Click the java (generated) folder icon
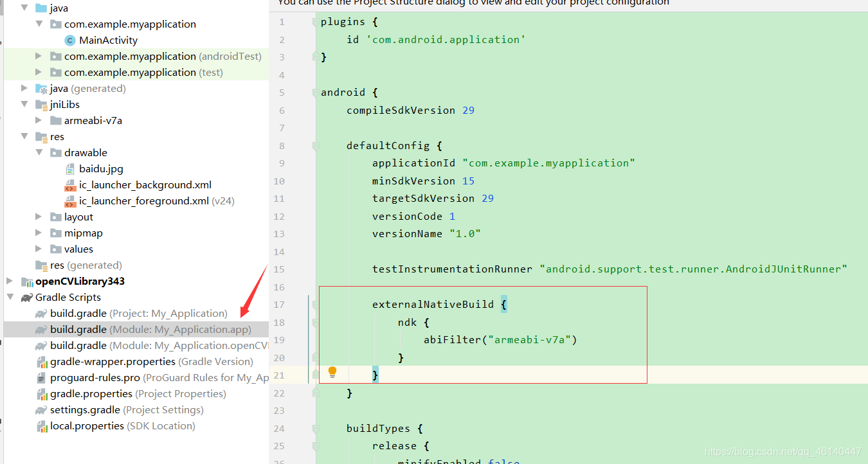The image size is (868, 464). (x=42, y=89)
